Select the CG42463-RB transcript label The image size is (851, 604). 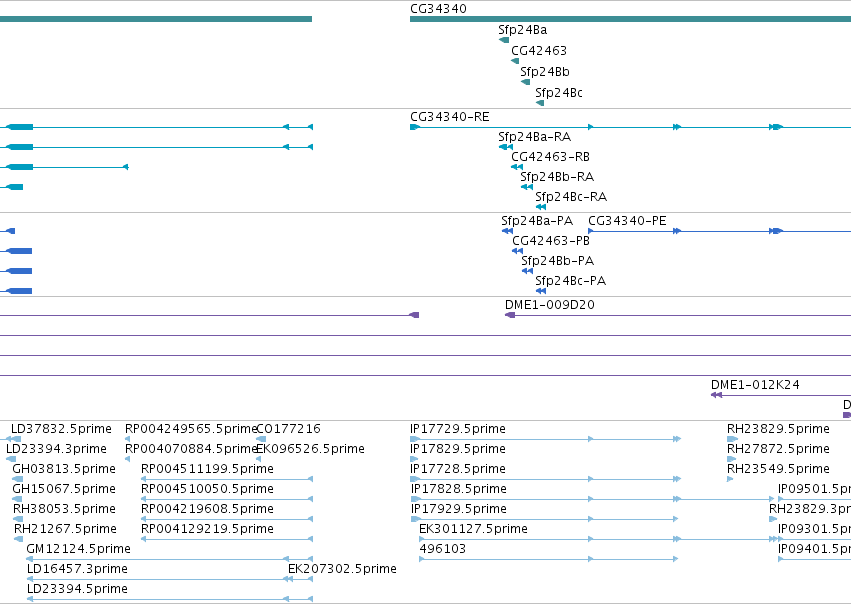(x=550, y=157)
